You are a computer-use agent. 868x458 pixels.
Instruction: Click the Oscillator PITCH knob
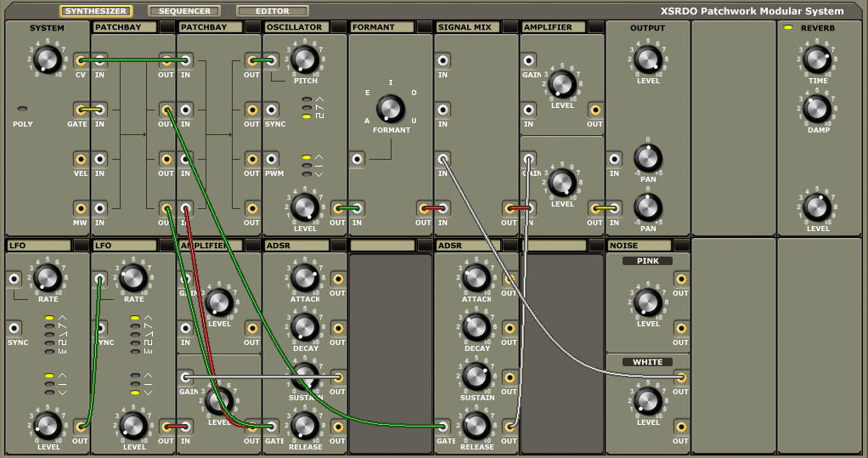pos(305,59)
